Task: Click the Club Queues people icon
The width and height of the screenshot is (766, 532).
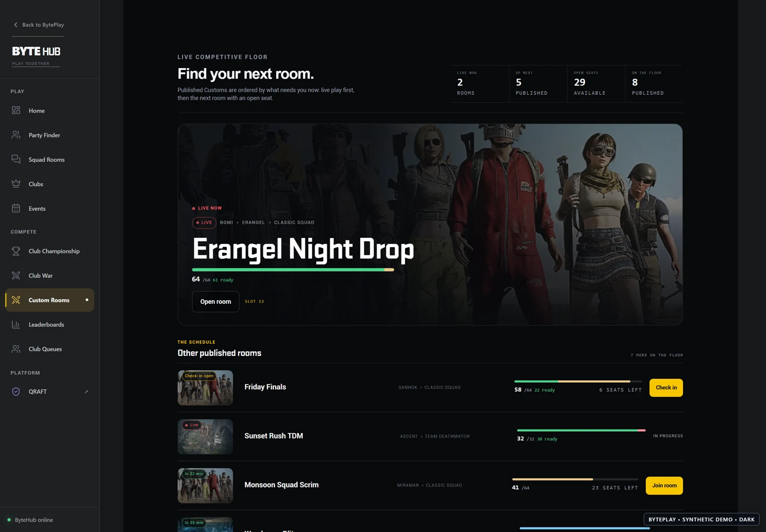Action: point(16,349)
